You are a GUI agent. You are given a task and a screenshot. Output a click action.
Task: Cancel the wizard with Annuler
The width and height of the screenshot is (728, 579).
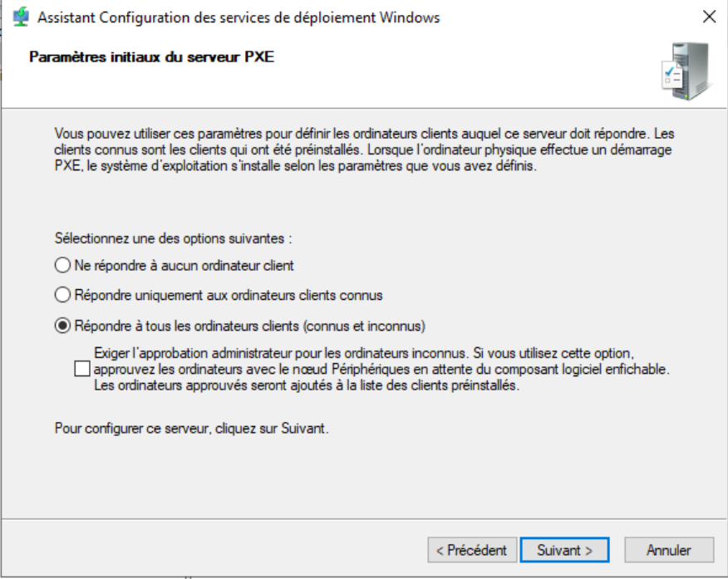668,550
